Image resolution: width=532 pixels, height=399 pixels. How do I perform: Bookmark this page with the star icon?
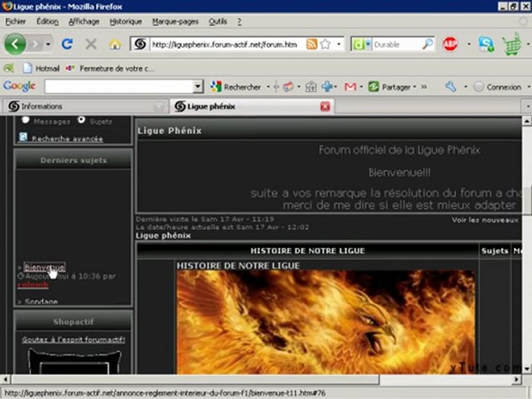point(325,44)
